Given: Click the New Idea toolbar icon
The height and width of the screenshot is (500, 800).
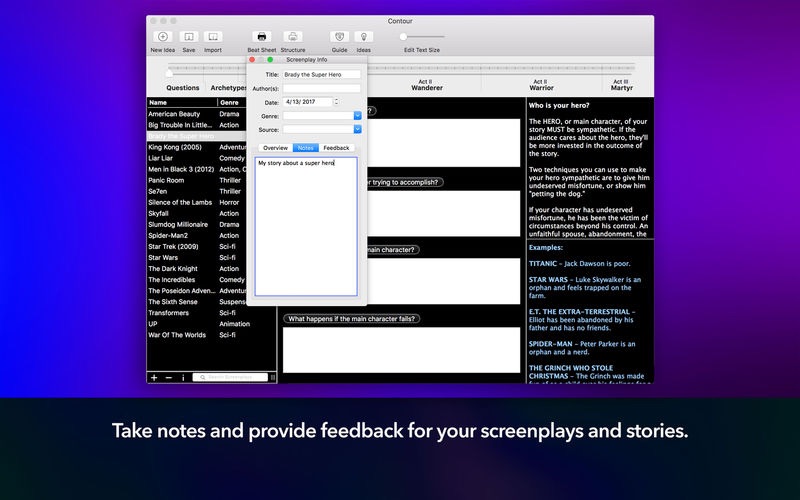Looking at the screenshot, I should click(x=163, y=37).
